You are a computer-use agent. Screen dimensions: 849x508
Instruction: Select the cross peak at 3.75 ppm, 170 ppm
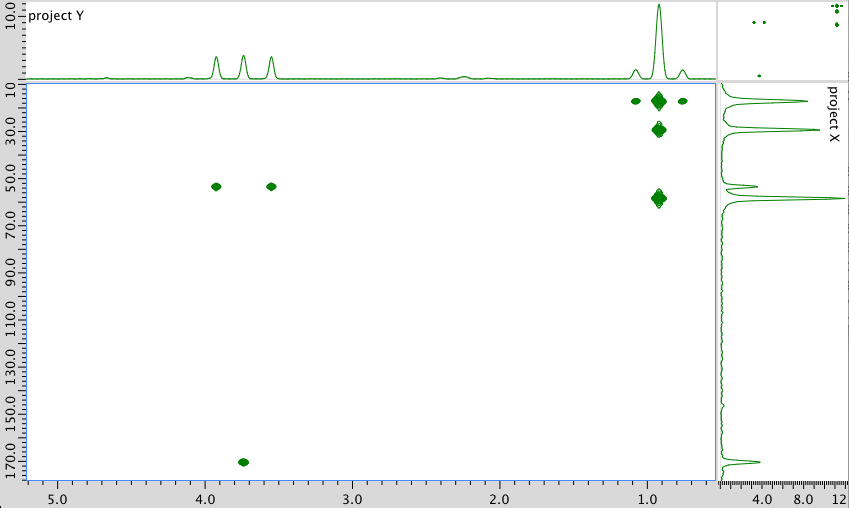click(243, 462)
